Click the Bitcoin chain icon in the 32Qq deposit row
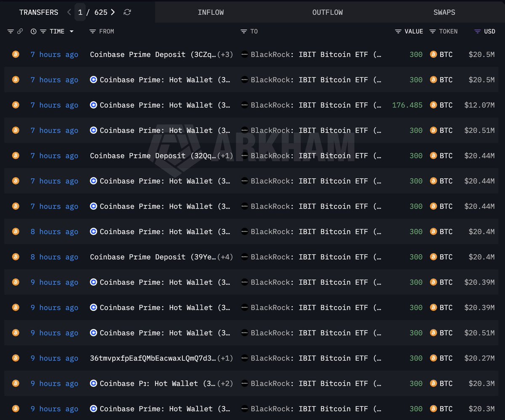505x420 pixels. tap(16, 156)
